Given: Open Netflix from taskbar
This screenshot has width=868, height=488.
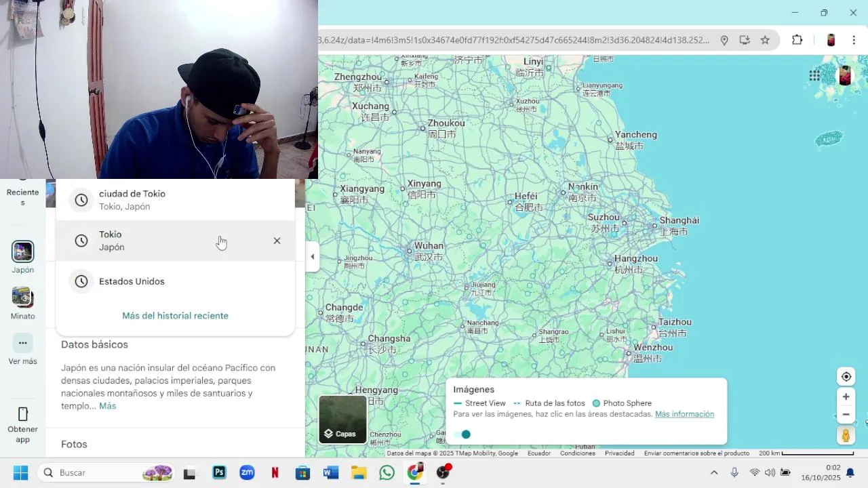Looking at the screenshot, I should pyautogui.click(x=275, y=472).
